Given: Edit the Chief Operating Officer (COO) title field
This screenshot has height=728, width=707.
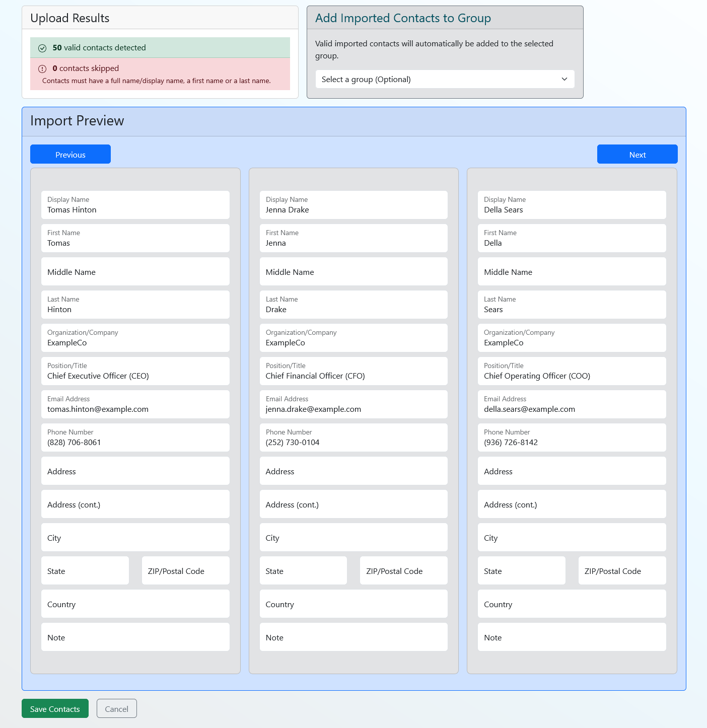Looking at the screenshot, I should (x=572, y=371).
